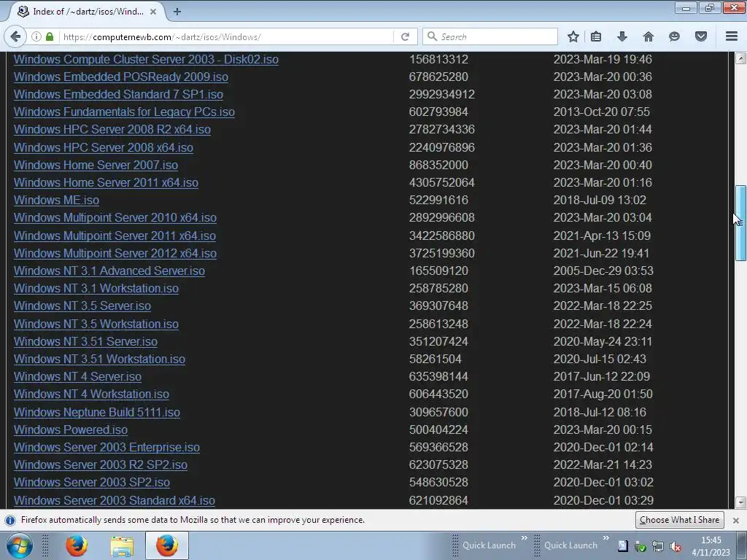Open Windows Fundamentals for Legacy PCs.iso link
This screenshot has width=747, height=560.
tap(124, 112)
